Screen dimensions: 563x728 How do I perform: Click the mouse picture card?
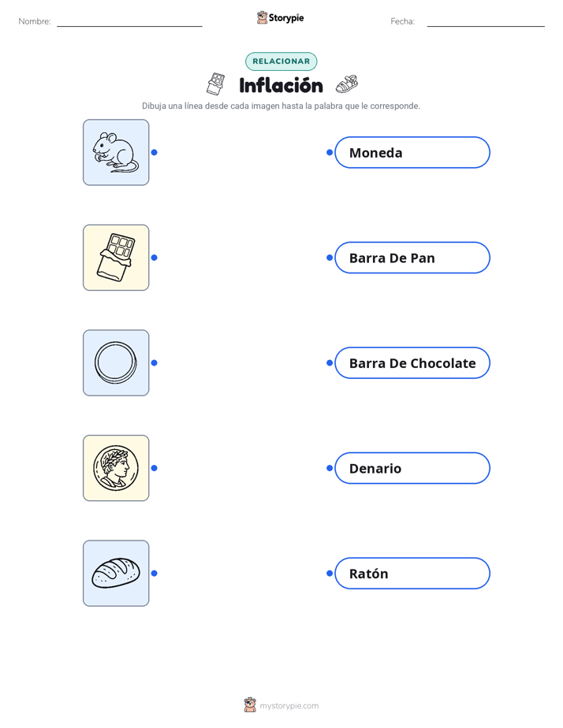pos(116,152)
